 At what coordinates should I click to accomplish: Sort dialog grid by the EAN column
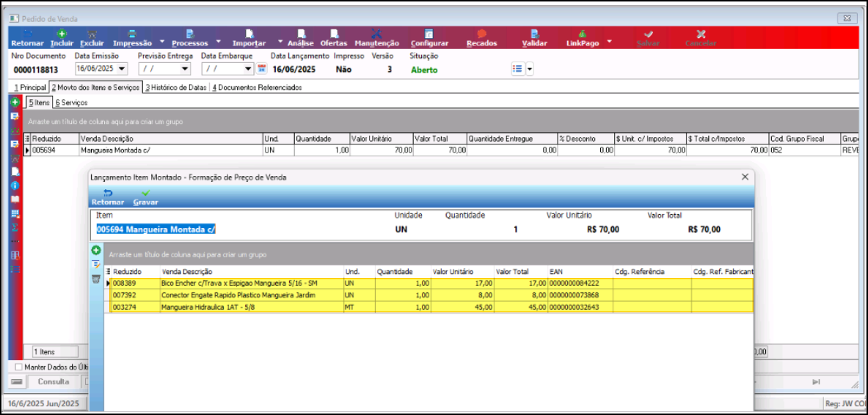coord(580,272)
